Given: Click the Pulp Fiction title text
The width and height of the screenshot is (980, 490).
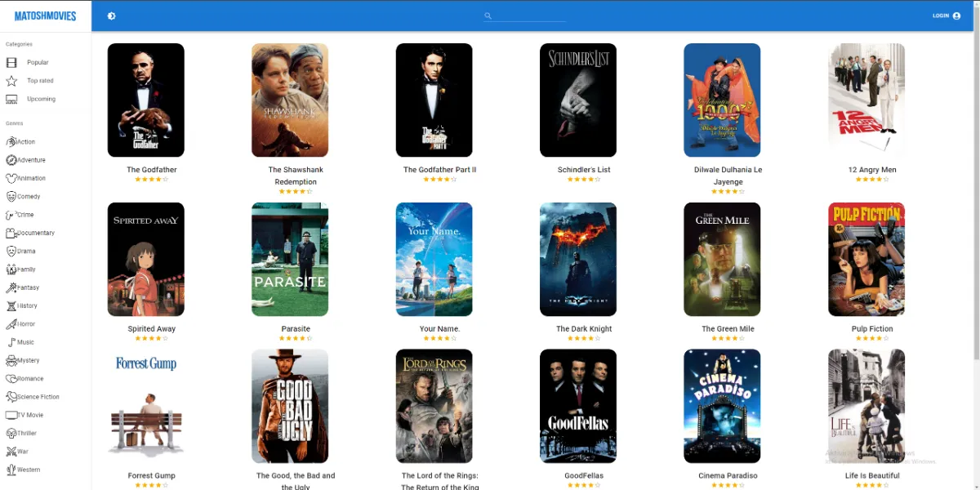Looking at the screenshot, I should tap(872, 329).
